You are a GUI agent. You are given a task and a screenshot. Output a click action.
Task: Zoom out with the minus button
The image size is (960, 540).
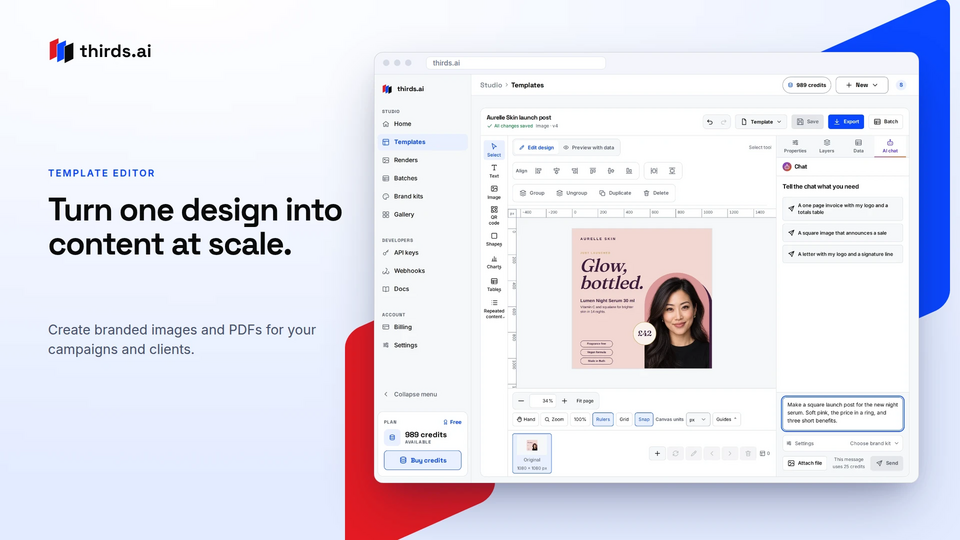click(521, 401)
